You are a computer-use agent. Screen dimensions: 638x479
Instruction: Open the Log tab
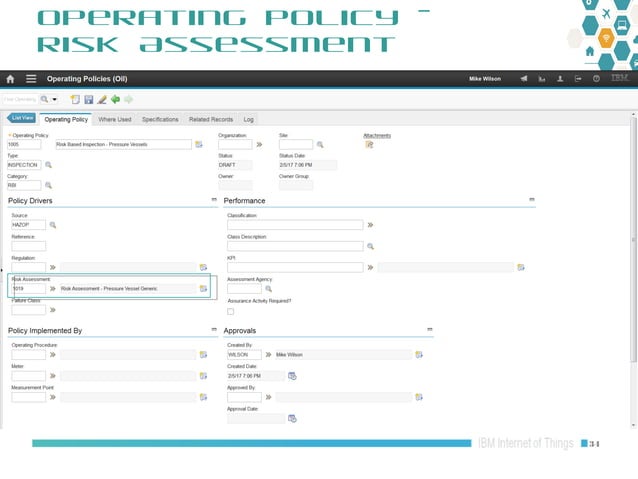[x=249, y=119]
